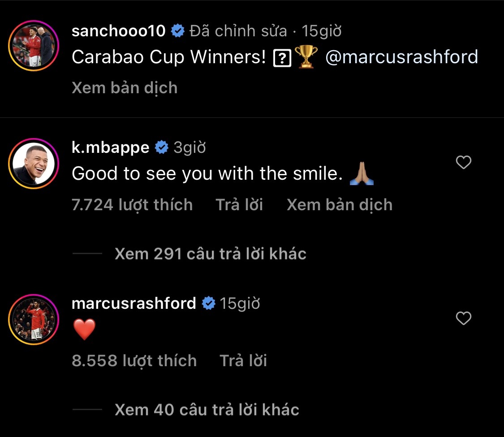The image size is (504, 437).
Task: Click 'Trả lời' on Mbappe's comment
Action: pos(240,204)
